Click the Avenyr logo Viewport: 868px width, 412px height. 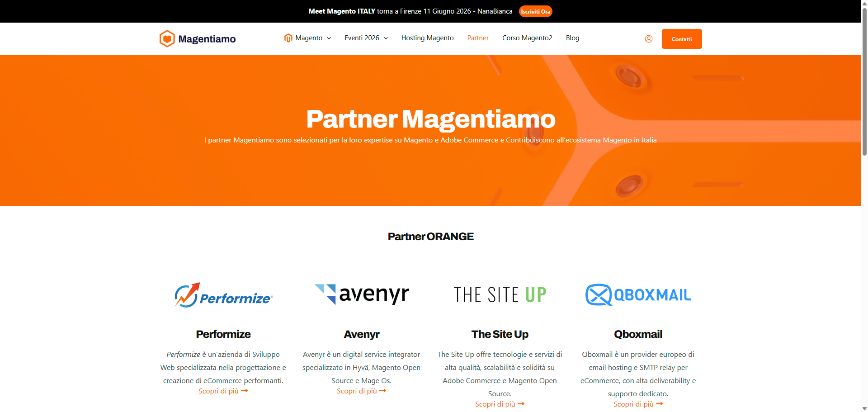(x=361, y=294)
